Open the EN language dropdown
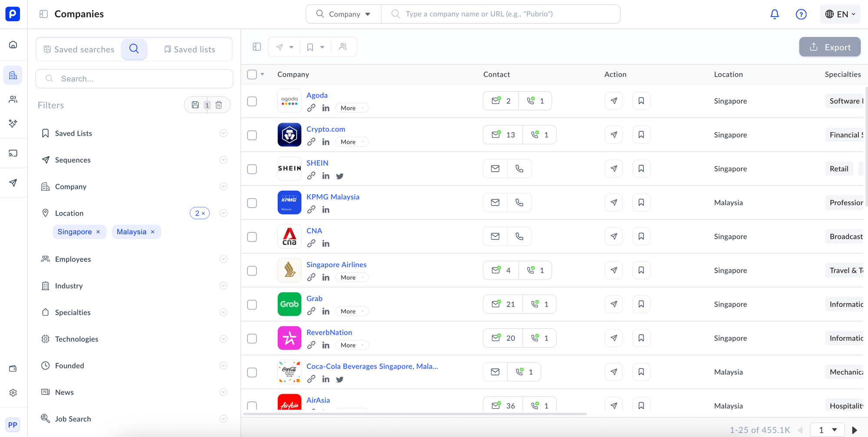868x437 pixels. pos(840,14)
